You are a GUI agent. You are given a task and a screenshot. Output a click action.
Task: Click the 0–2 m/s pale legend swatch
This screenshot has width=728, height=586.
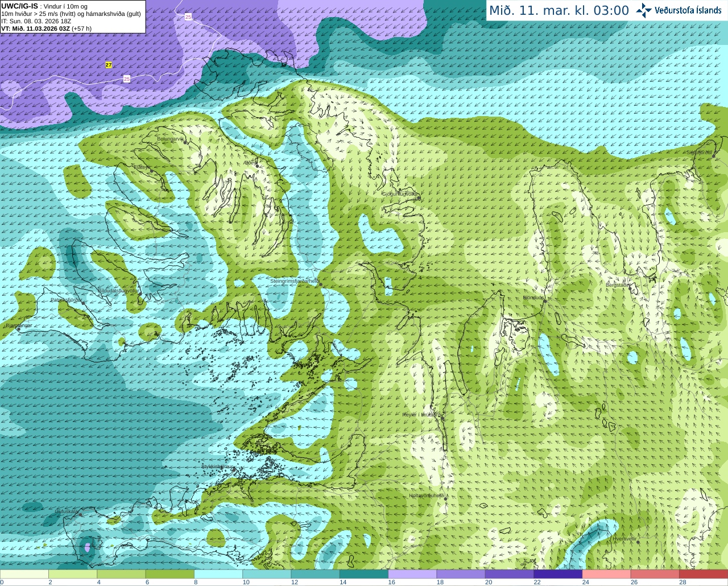click(24, 574)
